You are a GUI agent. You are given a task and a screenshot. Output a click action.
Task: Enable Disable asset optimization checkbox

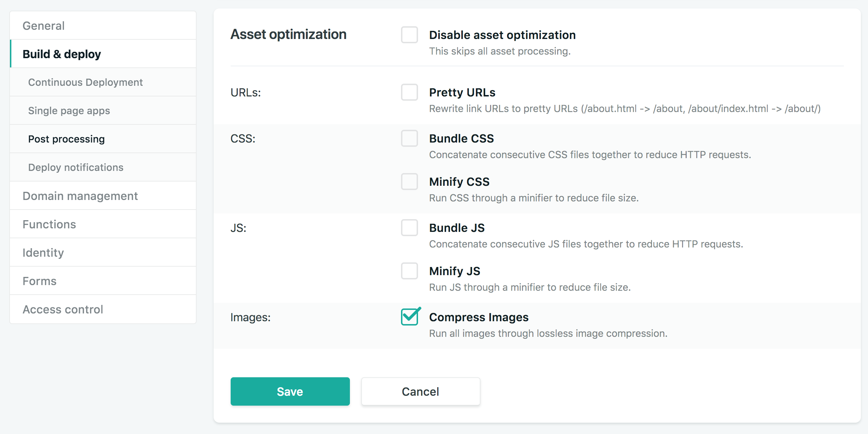(409, 35)
